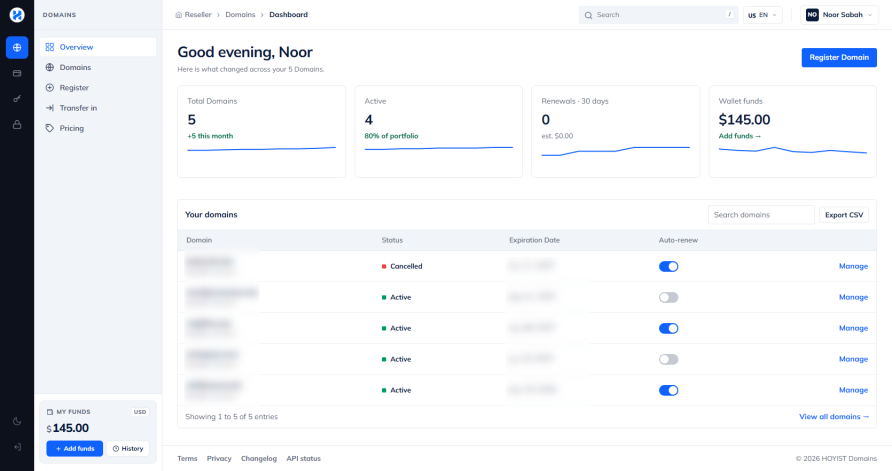892x471 pixels.
Task: Open Transfer in from the sidebar
Action: (x=98, y=108)
